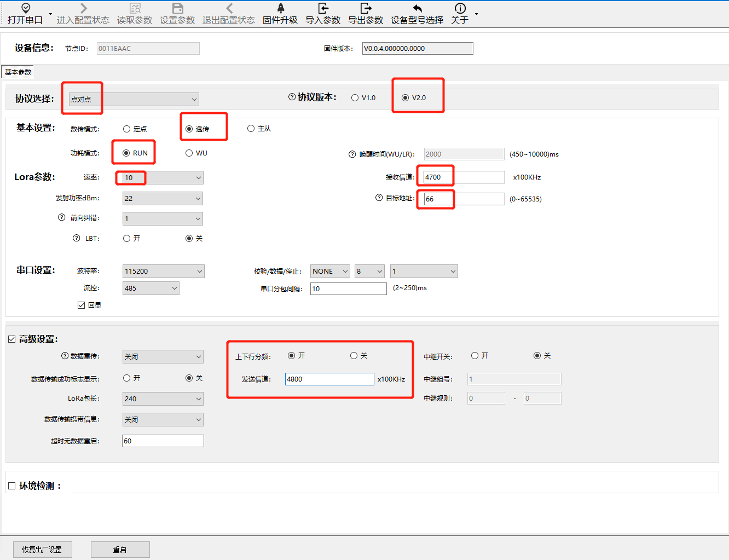Screen dimensions: 729x560
Task: Select WU power mode option
Action: click(189, 153)
